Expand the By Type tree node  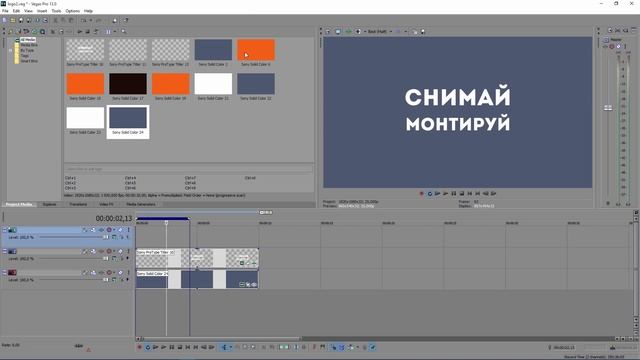(x=11, y=50)
